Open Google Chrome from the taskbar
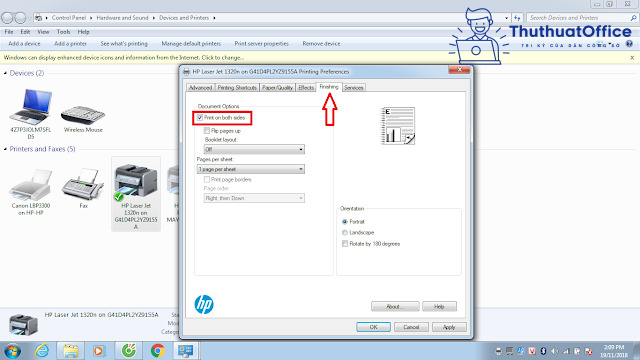 click(158, 351)
